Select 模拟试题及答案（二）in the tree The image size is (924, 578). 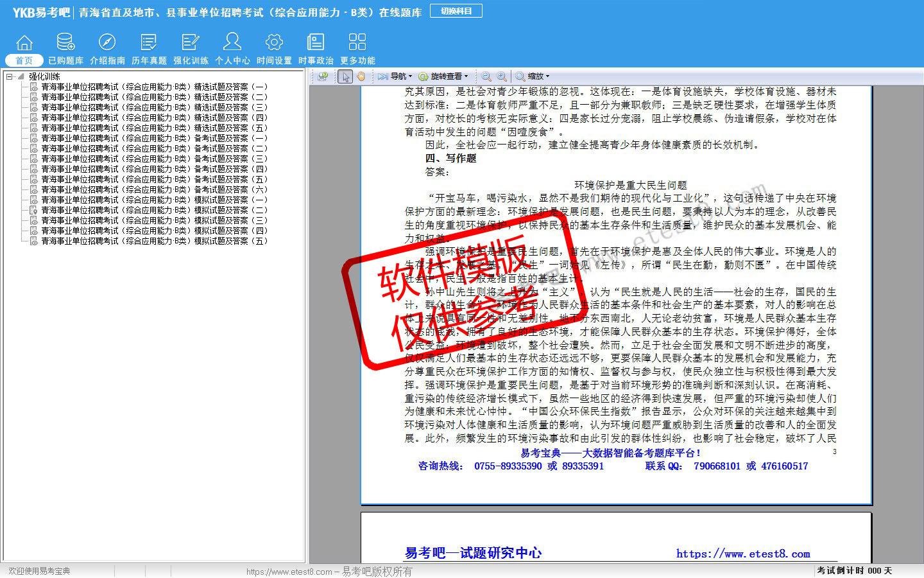(154, 210)
